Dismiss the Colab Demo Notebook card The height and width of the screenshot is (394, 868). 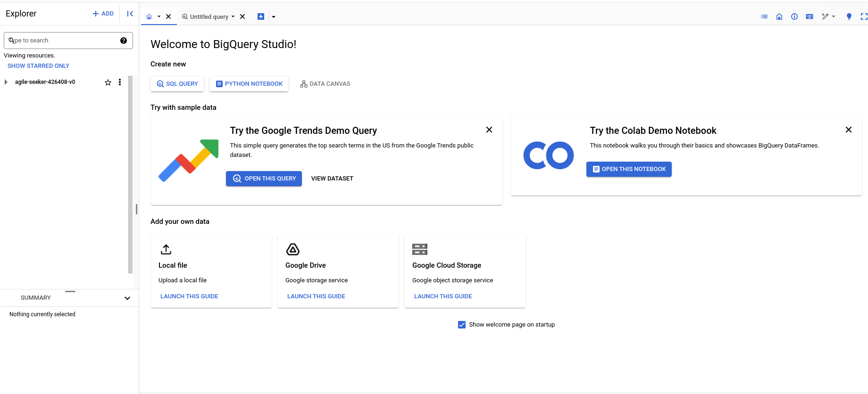(x=849, y=130)
